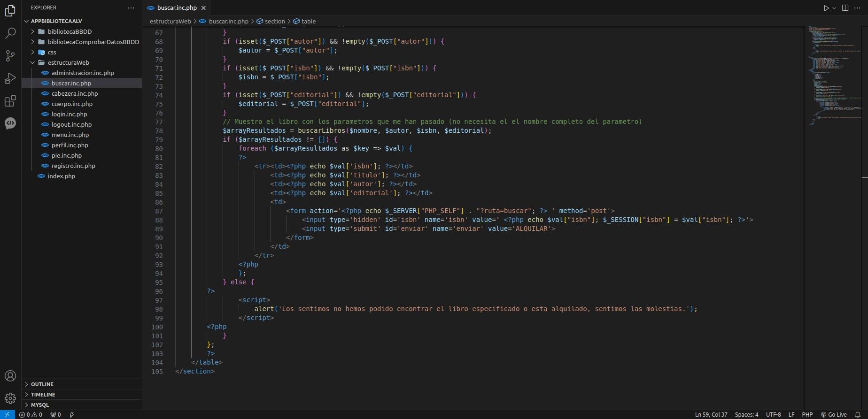The height and width of the screenshot is (419, 868).
Task: Click the lightning bolt status bar icon
Action: 72,414
